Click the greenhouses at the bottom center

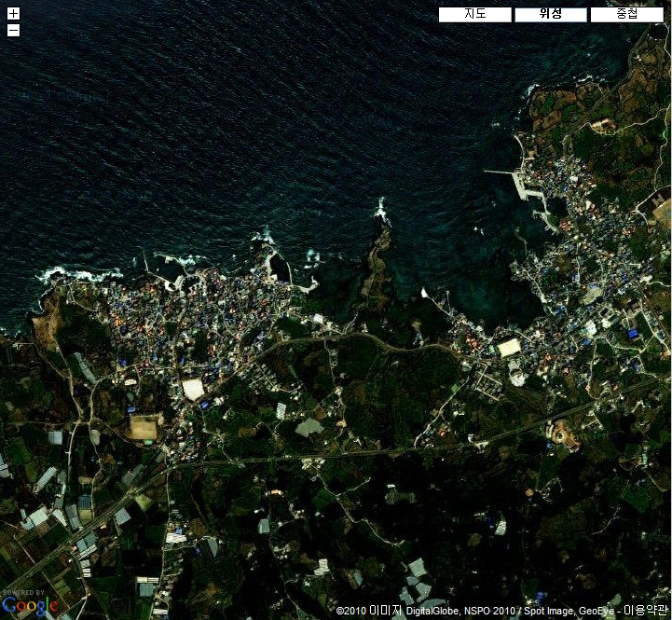(415, 578)
